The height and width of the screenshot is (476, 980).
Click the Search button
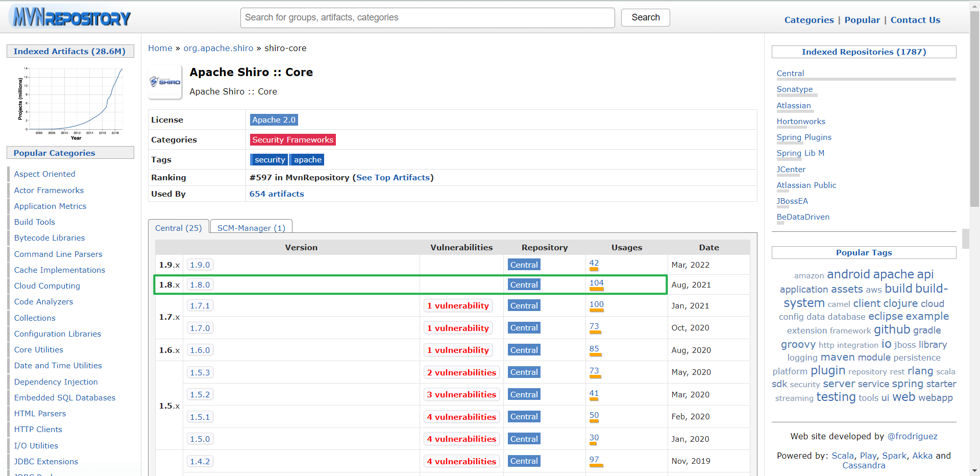(x=645, y=17)
